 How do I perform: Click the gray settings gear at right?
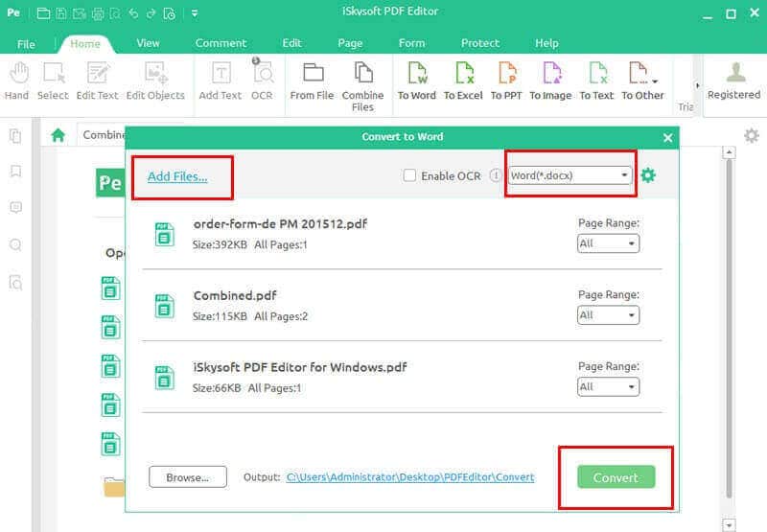tap(752, 135)
